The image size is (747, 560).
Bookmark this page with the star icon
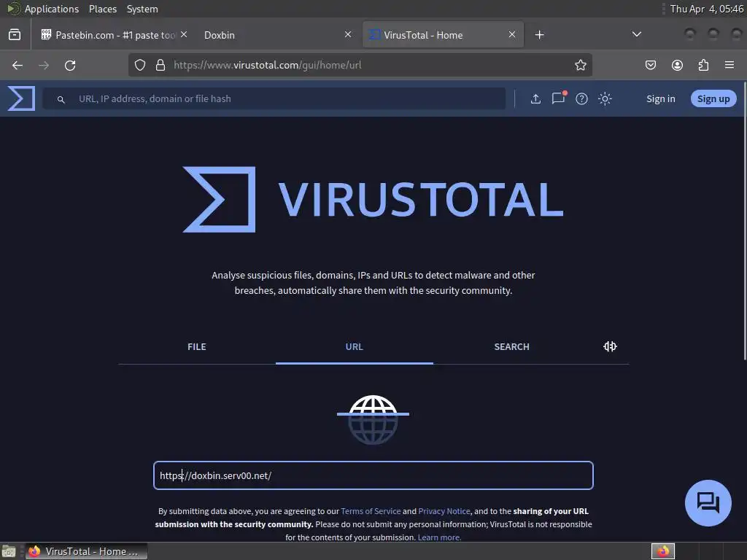click(580, 65)
